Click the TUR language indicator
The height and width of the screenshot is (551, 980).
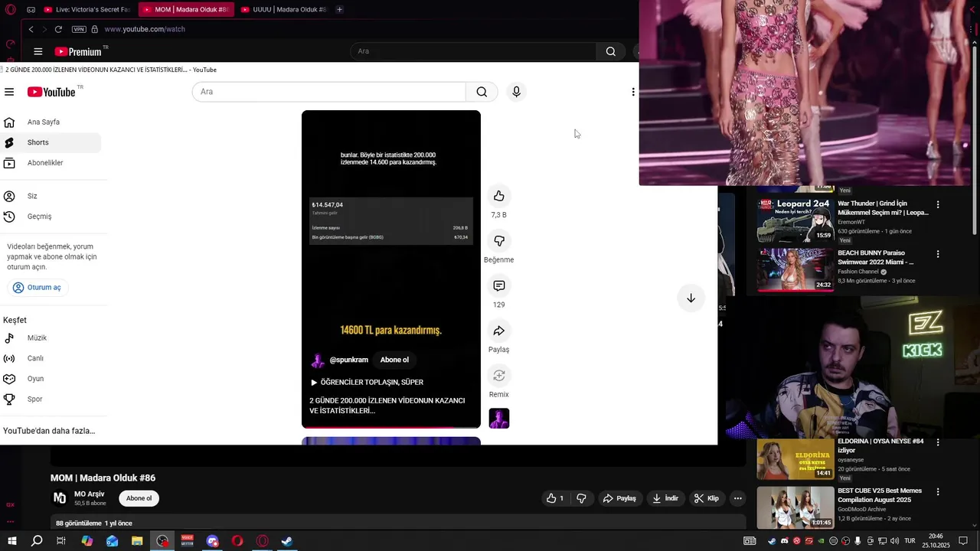point(911,541)
